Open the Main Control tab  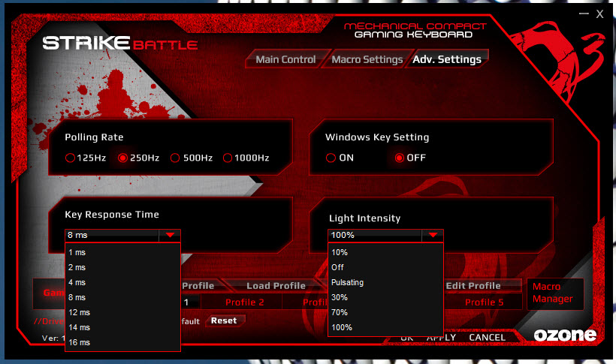click(285, 59)
